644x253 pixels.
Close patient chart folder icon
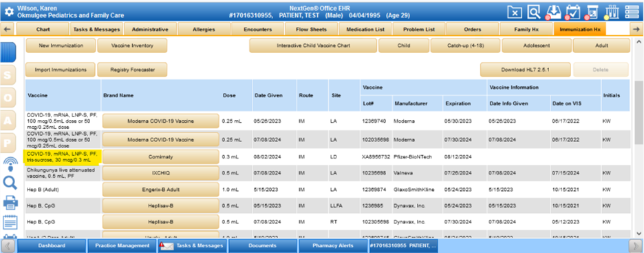coord(515,12)
